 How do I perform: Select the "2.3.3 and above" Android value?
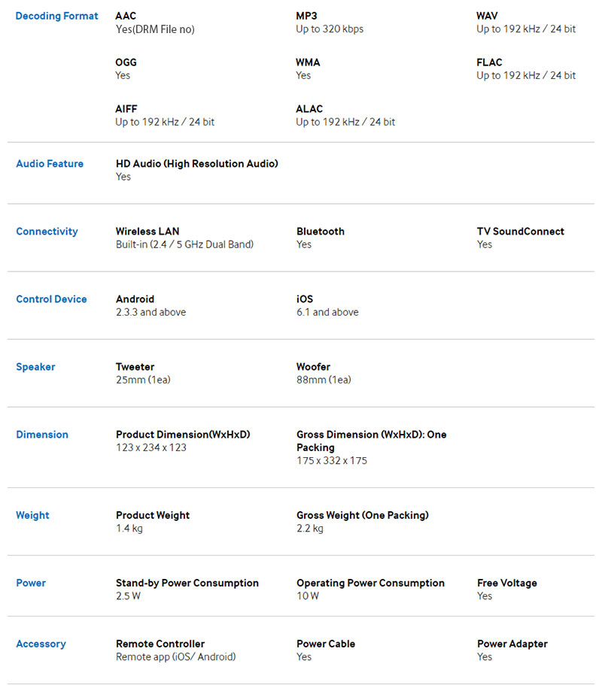(x=150, y=312)
